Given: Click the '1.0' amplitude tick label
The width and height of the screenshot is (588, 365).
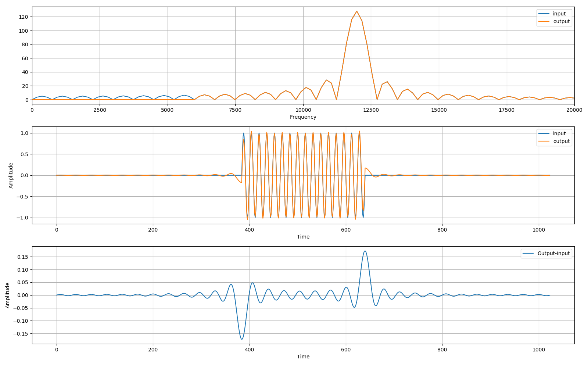Looking at the screenshot, I should [25, 133].
